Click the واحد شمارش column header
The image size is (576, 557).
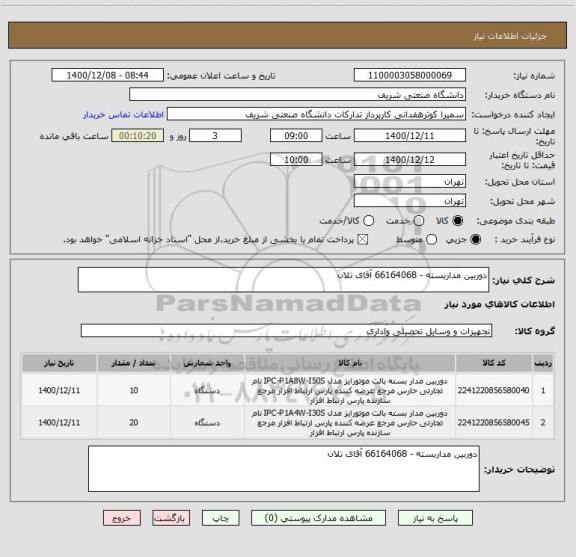point(208,363)
